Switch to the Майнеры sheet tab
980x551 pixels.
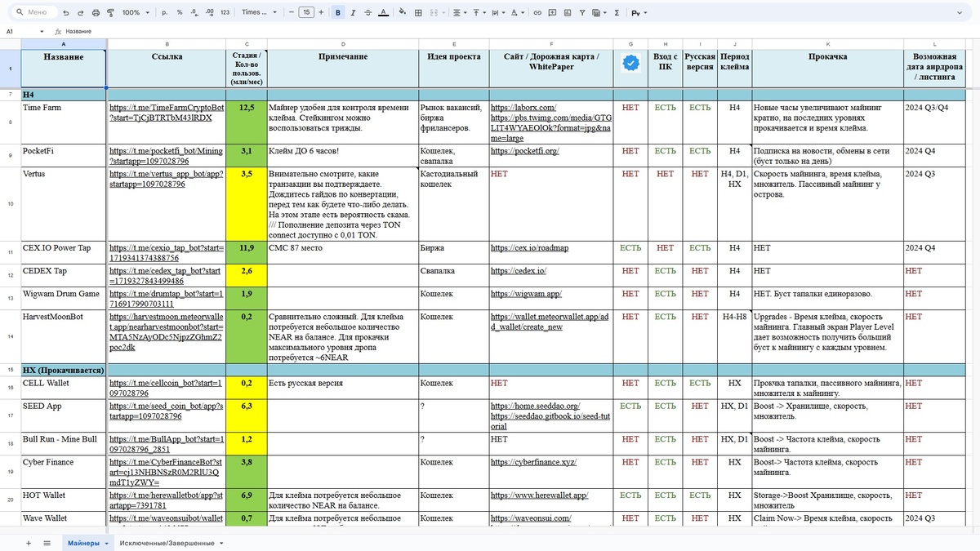[x=84, y=542]
